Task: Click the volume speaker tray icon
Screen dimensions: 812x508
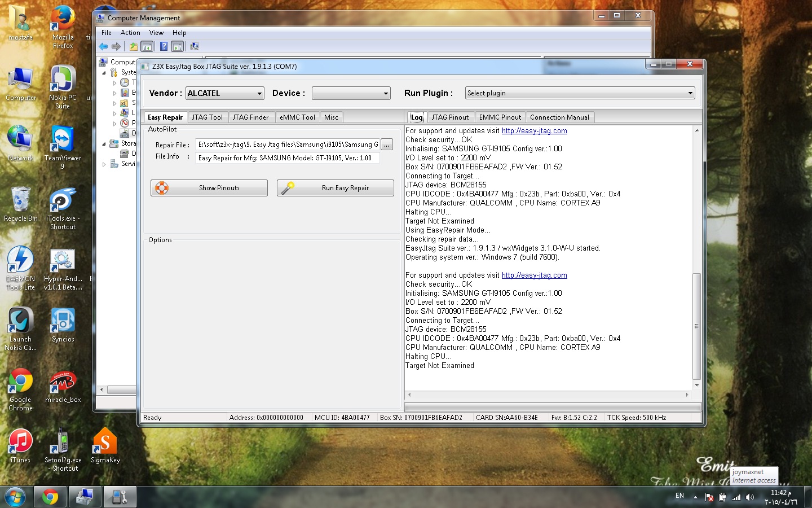Action: (749, 497)
